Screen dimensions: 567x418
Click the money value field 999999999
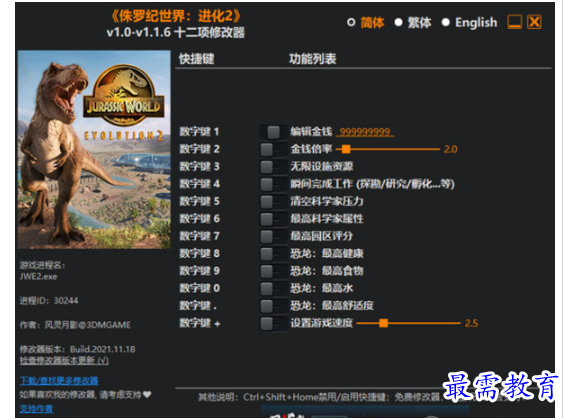365,132
